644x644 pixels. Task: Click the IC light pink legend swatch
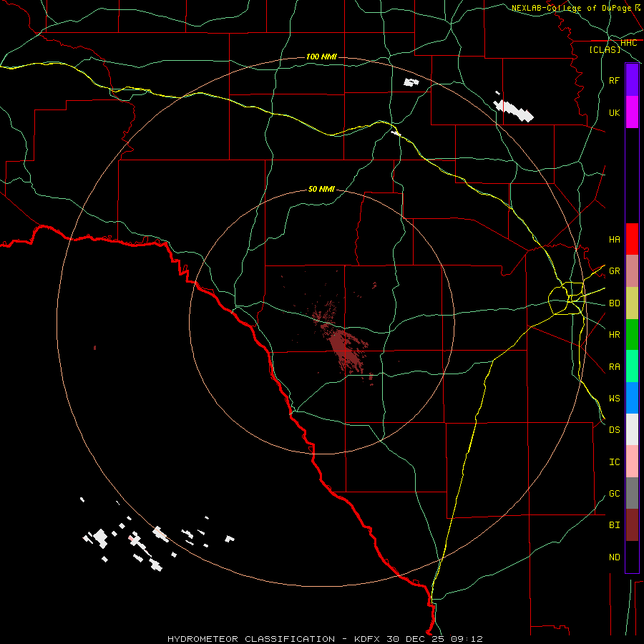632,462
